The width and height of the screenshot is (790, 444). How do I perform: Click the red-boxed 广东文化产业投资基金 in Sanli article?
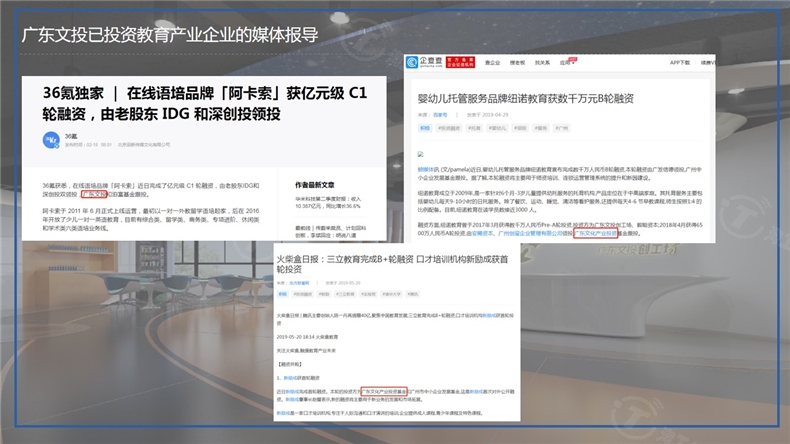(x=386, y=393)
